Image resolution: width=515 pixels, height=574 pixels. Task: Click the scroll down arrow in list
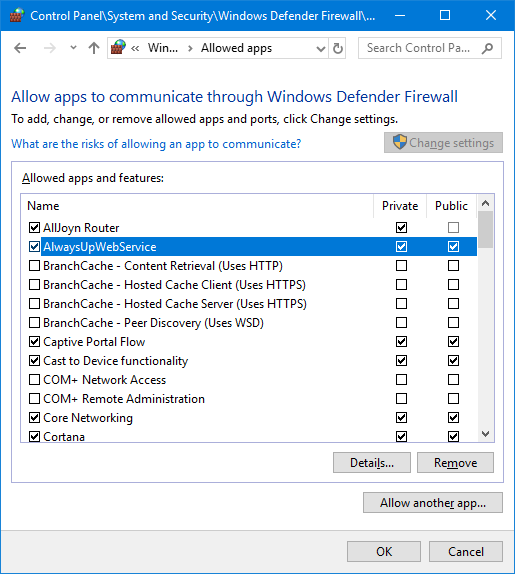pyautogui.click(x=486, y=434)
